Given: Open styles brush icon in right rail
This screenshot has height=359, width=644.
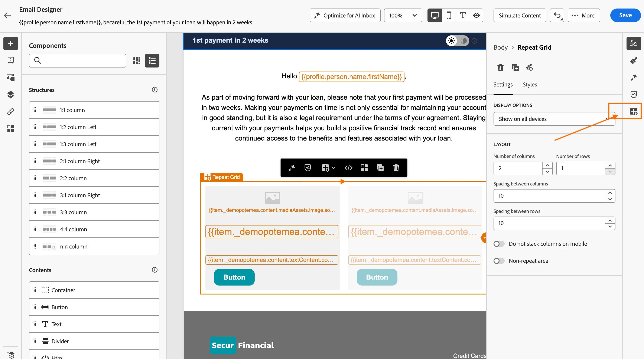Looking at the screenshot, I should click(x=634, y=60).
